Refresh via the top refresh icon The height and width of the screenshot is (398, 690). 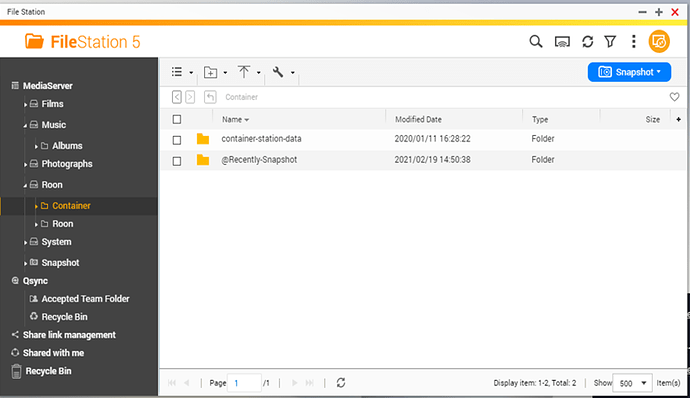coord(587,42)
